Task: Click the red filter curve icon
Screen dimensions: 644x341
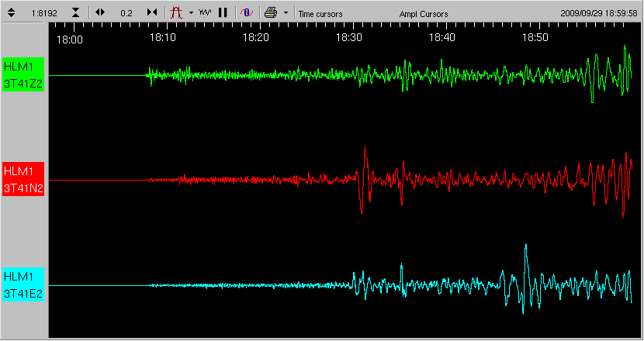Action: 176,12
